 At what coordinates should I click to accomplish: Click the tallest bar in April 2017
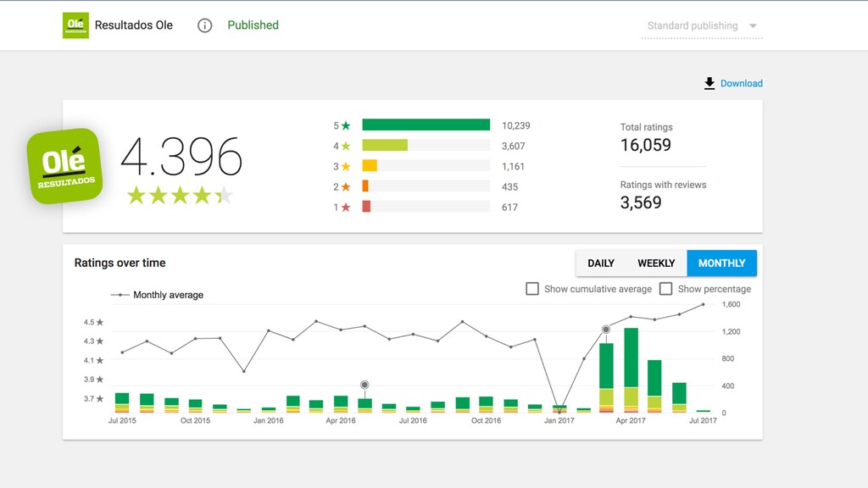click(631, 370)
